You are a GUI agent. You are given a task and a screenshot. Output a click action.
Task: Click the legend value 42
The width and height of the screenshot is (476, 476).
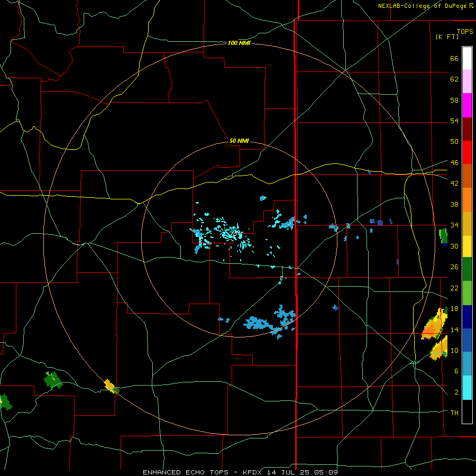[454, 183]
